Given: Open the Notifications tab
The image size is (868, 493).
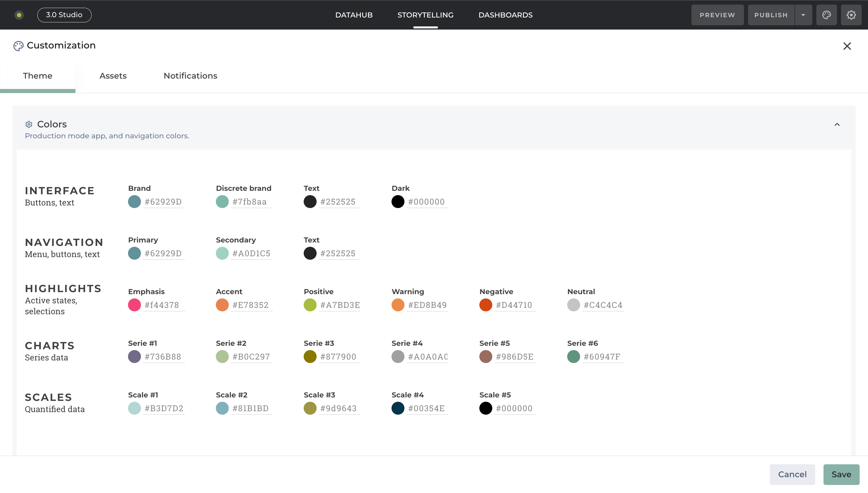Looking at the screenshot, I should click(190, 76).
